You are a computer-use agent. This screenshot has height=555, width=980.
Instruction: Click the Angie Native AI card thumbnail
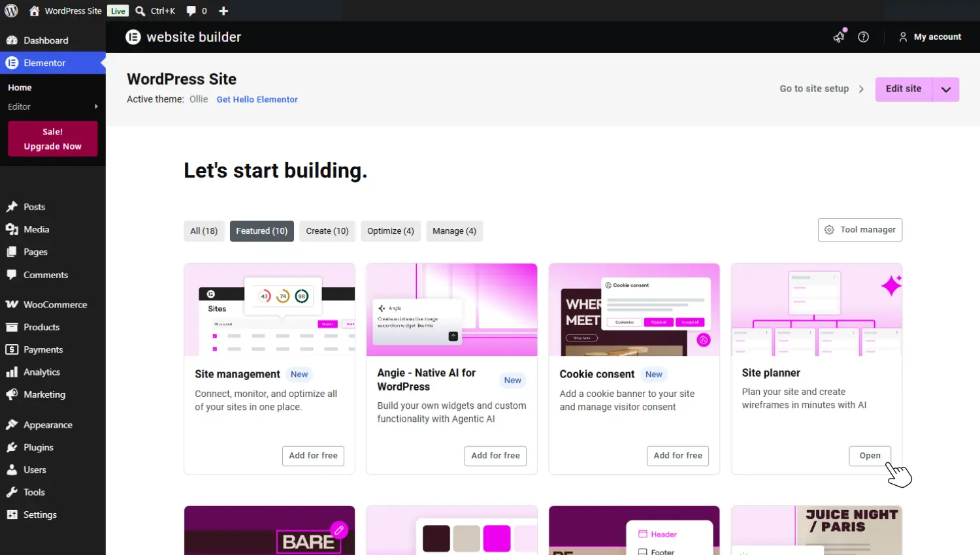(x=451, y=309)
